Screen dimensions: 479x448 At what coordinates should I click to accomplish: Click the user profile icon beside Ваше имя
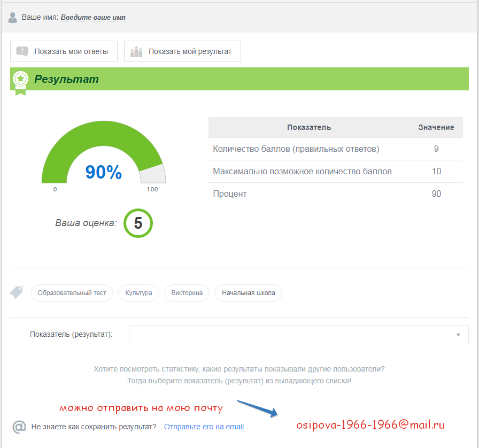[x=13, y=18]
